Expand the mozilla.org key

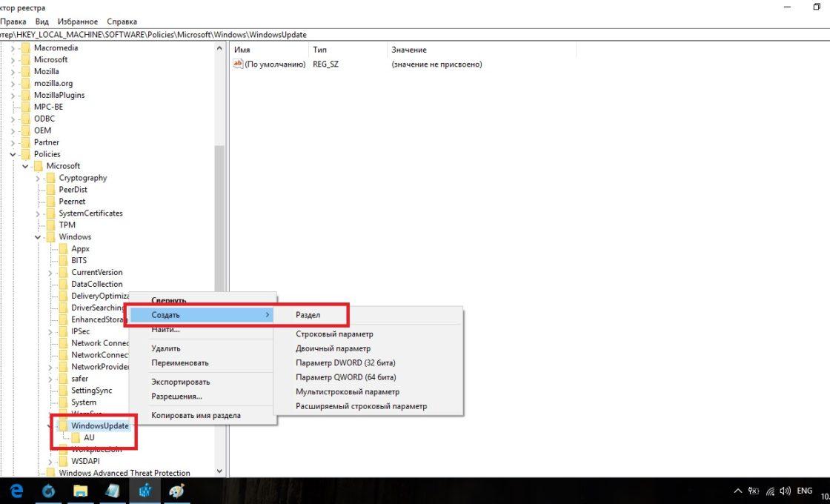coord(13,84)
